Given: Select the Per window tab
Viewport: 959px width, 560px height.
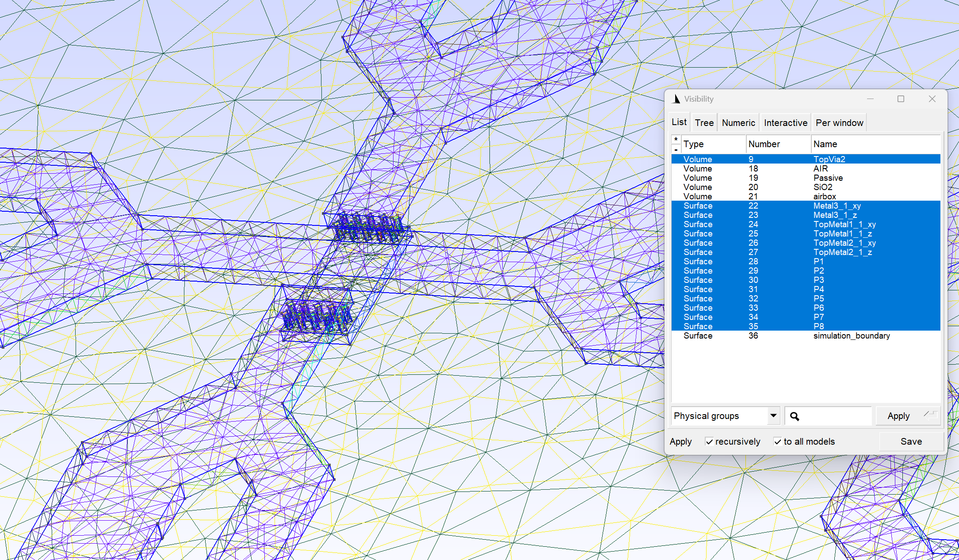Looking at the screenshot, I should point(839,123).
